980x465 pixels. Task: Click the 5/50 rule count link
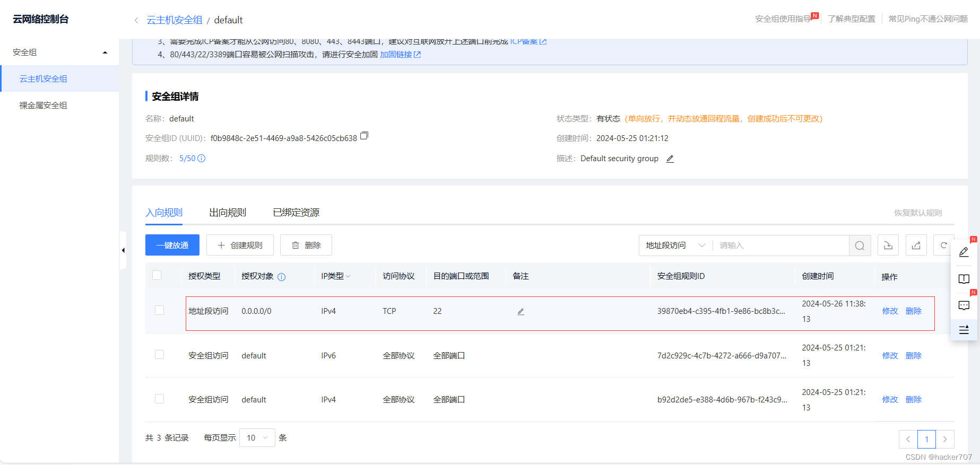pos(187,159)
